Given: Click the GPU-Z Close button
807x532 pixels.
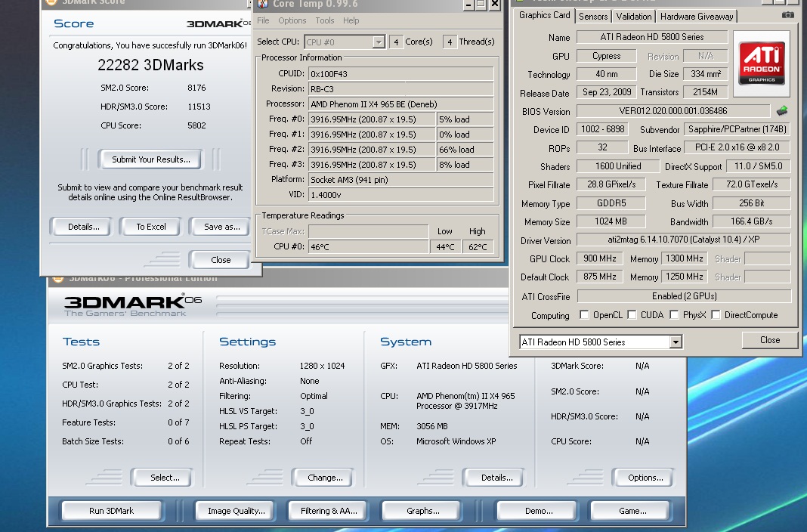Looking at the screenshot, I should (x=769, y=340).
